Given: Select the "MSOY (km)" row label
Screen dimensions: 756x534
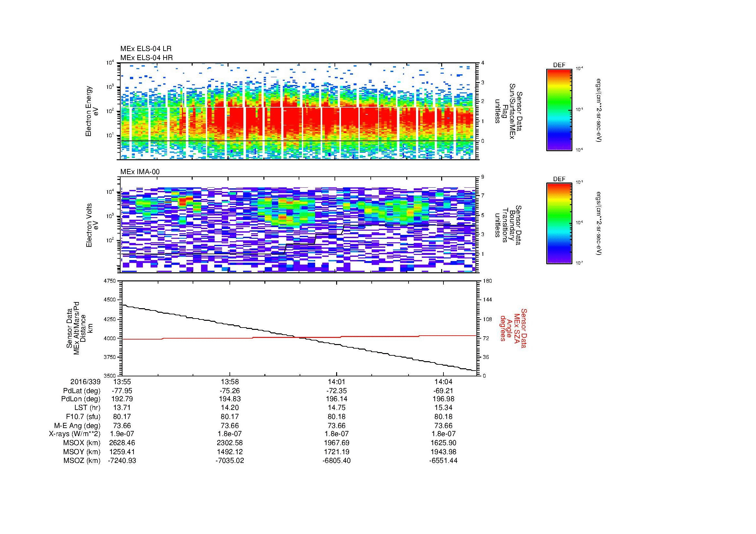Looking at the screenshot, I should tap(82, 452).
